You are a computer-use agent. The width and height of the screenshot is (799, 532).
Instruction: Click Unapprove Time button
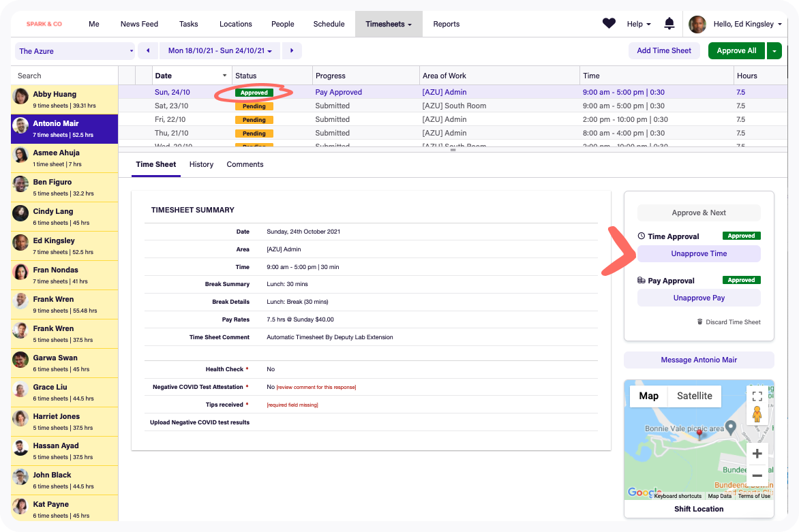point(699,253)
